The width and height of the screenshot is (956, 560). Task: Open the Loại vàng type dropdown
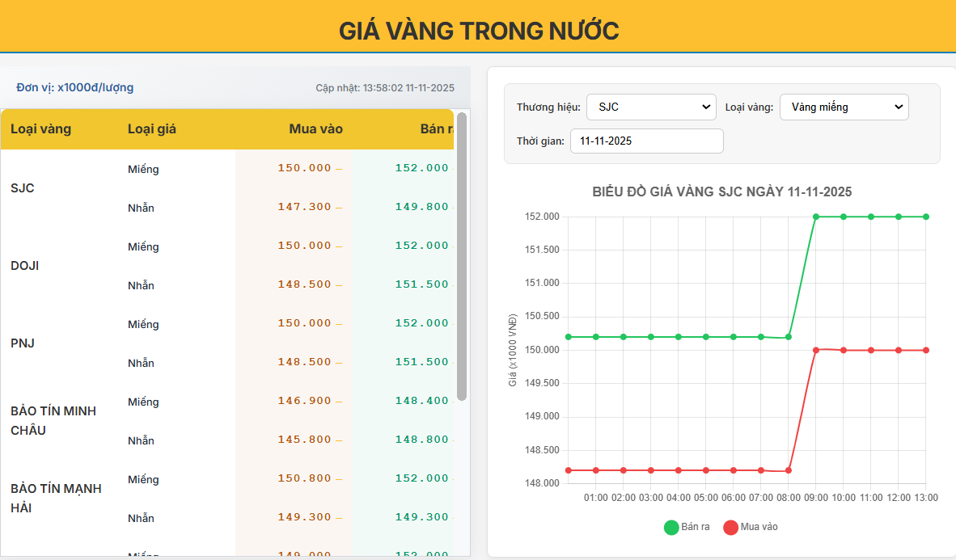(844, 107)
